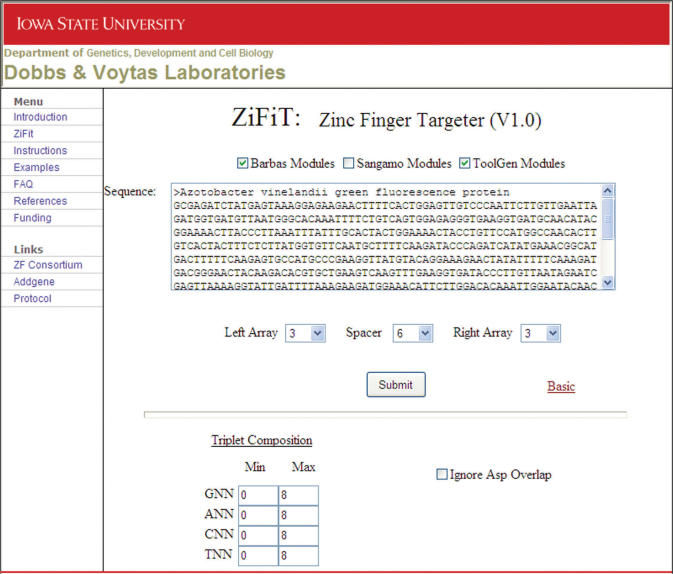Focus the ANN Max input field
Screen dimensions: 673x574
click(298, 515)
